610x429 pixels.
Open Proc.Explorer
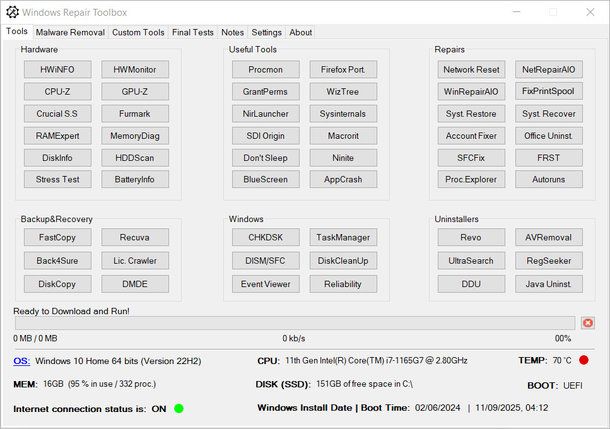pyautogui.click(x=471, y=179)
